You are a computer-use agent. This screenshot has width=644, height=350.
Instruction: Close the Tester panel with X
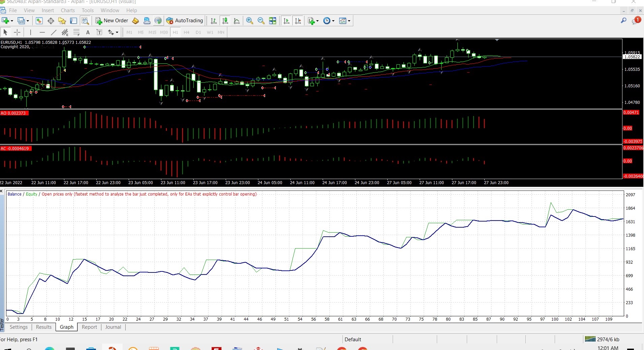point(2,191)
